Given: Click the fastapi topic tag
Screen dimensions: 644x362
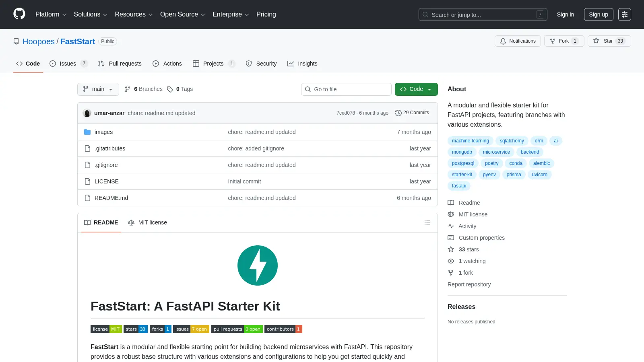Looking at the screenshot, I should tap(459, 186).
